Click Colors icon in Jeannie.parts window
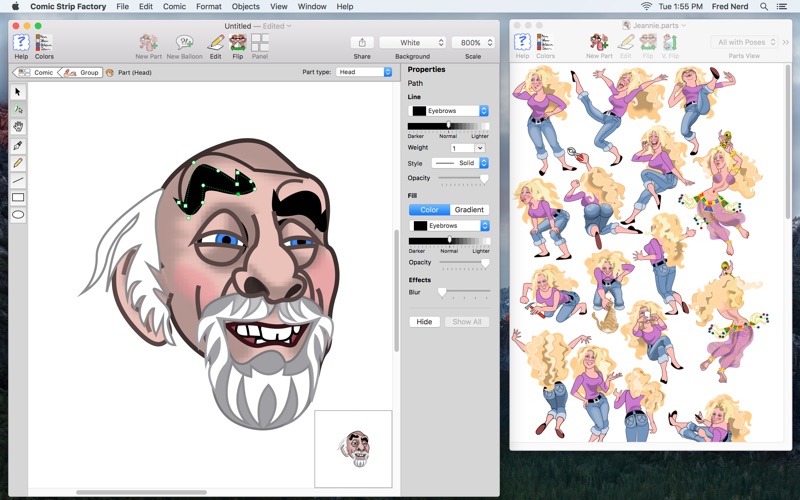Screen dimensions: 800x500 (x=545, y=42)
